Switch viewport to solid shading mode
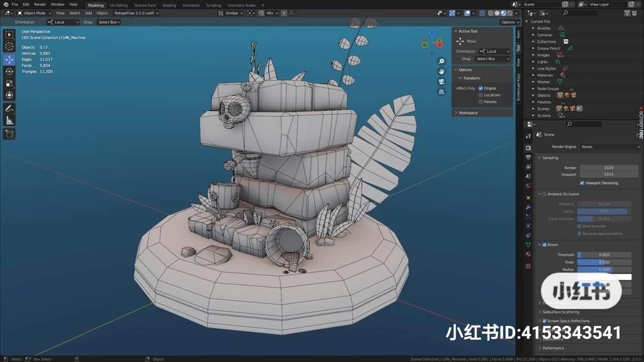Screen dimensions: 644x362 [x=497, y=13]
